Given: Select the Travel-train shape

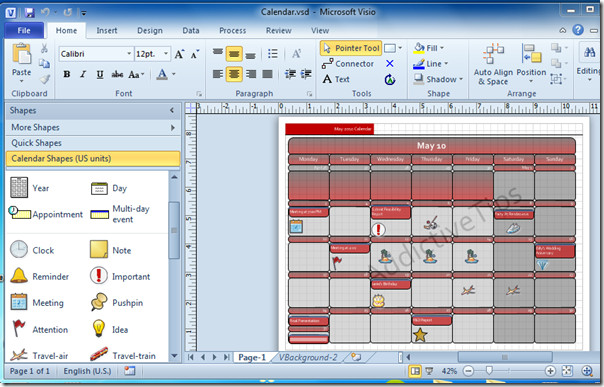Looking at the screenshot, I should tap(122, 355).
